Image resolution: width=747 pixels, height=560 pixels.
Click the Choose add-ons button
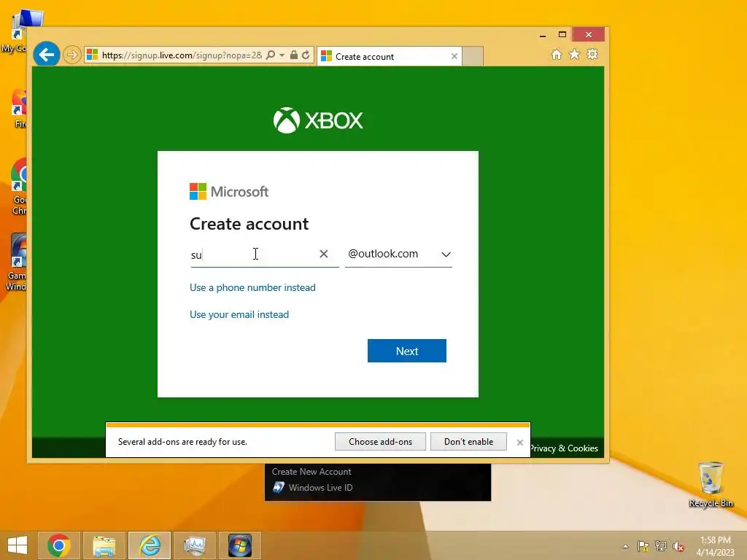pyautogui.click(x=380, y=441)
